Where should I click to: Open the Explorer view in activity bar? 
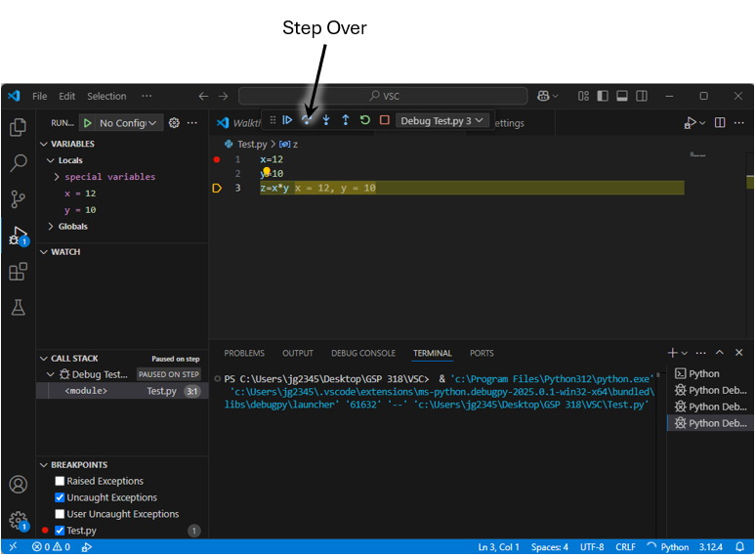click(x=18, y=127)
